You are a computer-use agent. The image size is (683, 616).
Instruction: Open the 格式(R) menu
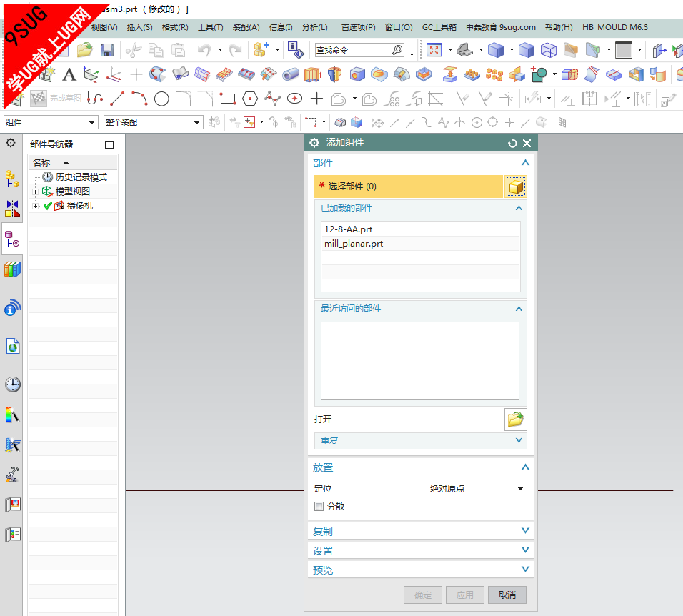click(x=175, y=27)
